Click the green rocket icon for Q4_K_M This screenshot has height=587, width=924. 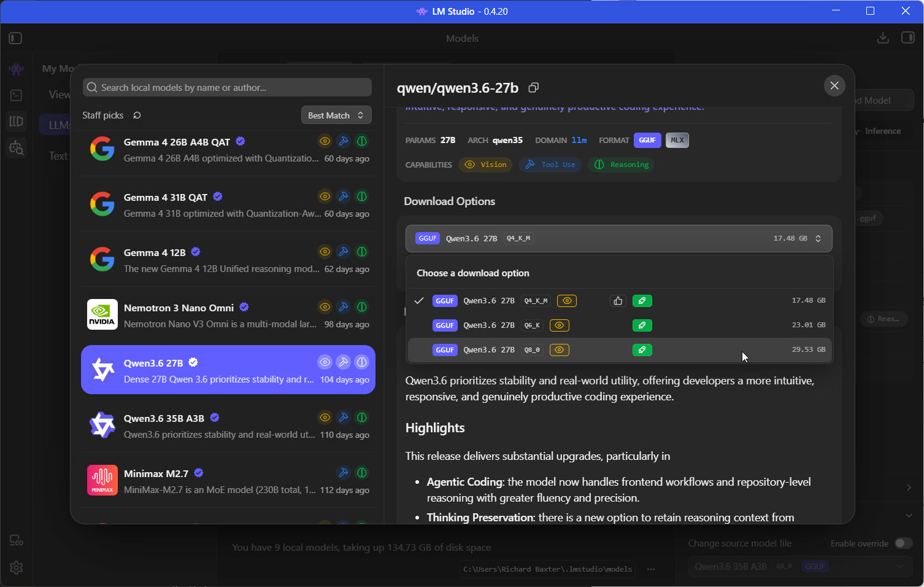pos(642,301)
